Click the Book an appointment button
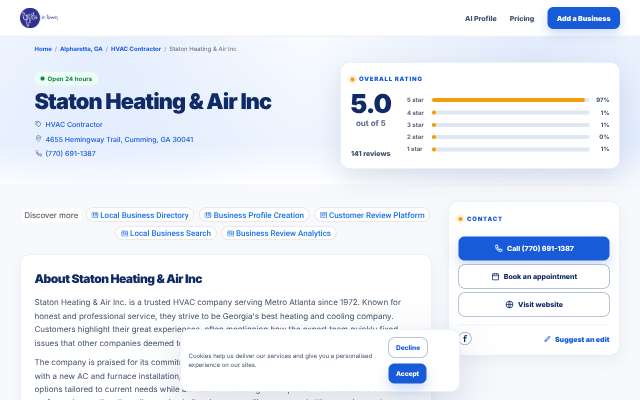The image size is (640, 400). coord(534,276)
